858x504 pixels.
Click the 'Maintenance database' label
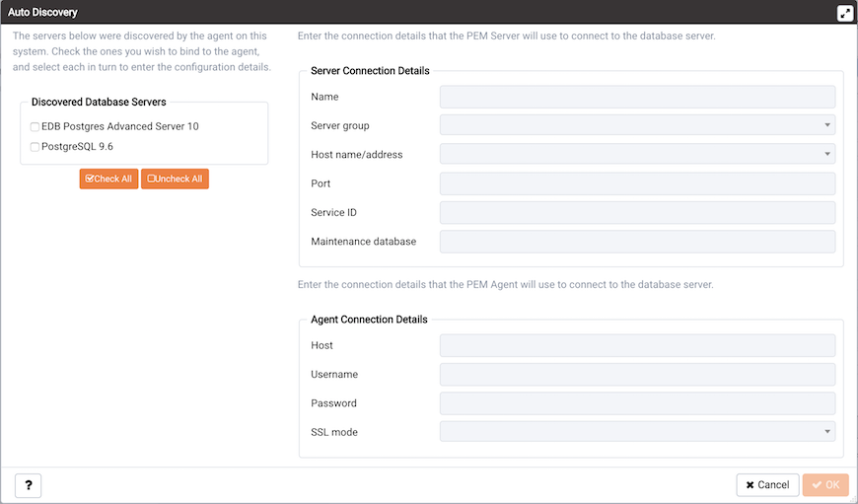pos(363,242)
